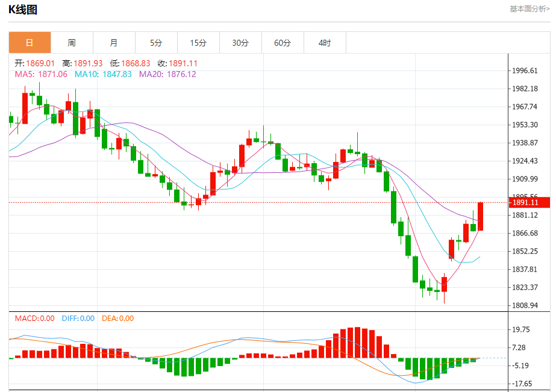The width and height of the screenshot is (556, 392).
Task: Click the DIFF:0.00 indicator label
Action: (78, 319)
